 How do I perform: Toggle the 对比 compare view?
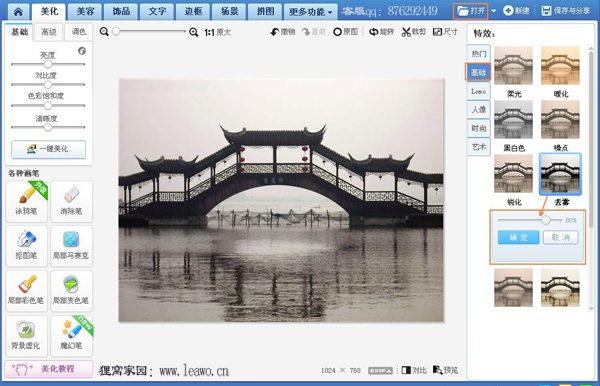(414, 370)
